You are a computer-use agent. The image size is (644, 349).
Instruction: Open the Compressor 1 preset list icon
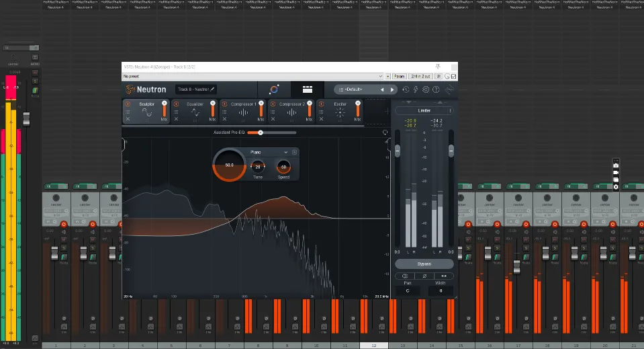225,112
